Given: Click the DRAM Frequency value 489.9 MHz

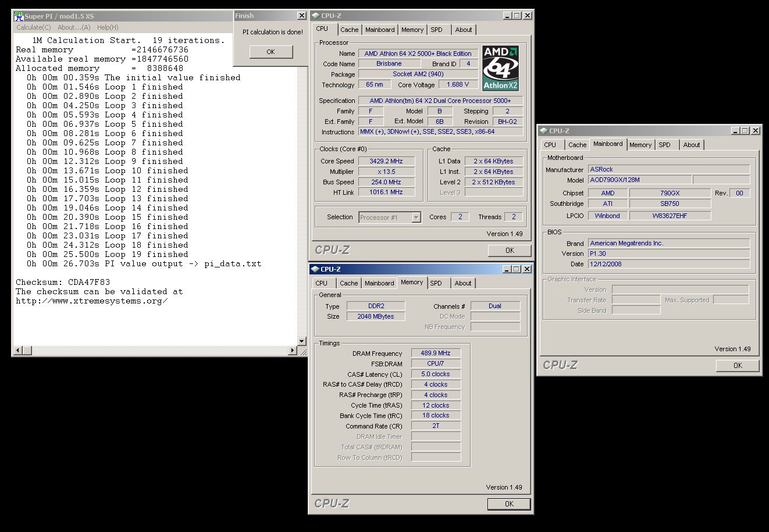Looking at the screenshot, I should [436, 353].
